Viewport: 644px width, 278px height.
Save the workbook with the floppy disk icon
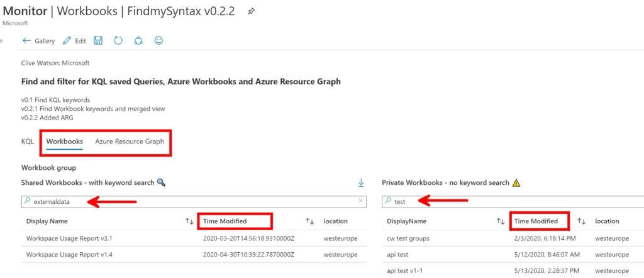pyautogui.click(x=98, y=41)
